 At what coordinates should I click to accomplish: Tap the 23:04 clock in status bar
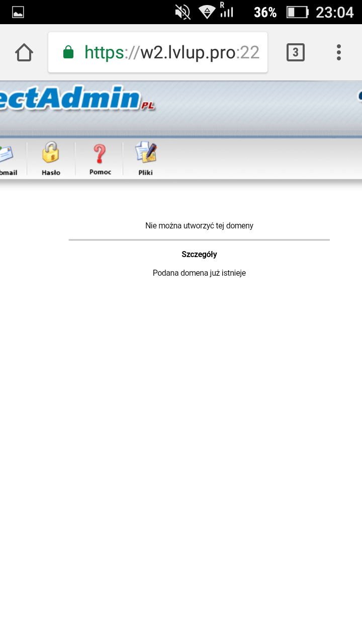334,12
